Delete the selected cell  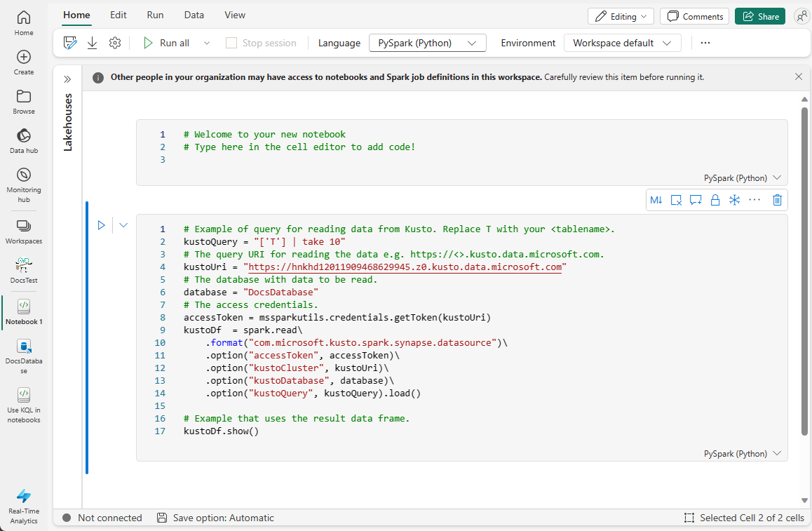(777, 200)
